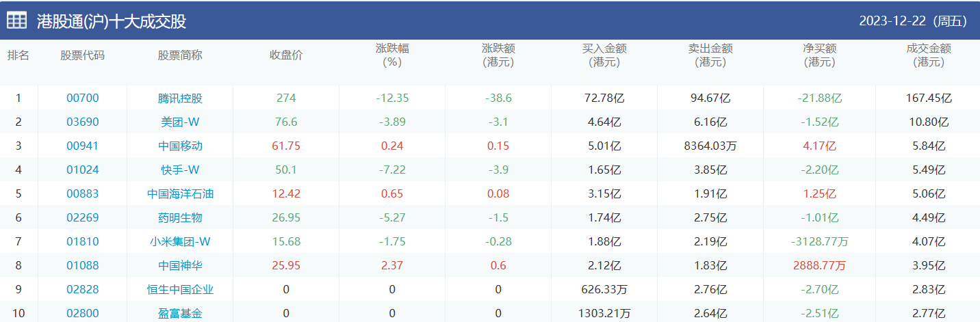Click the 美团-W stock name

[180, 122]
